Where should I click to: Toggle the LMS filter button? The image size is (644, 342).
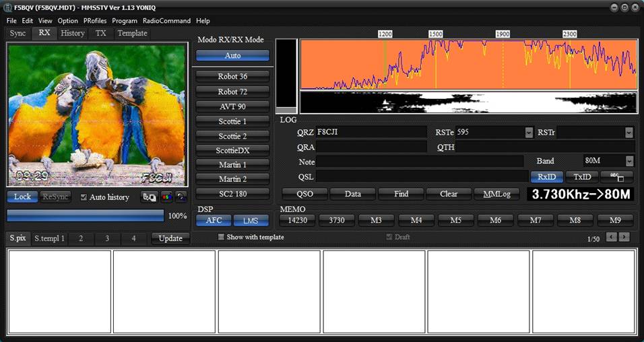(x=251, y=220)
